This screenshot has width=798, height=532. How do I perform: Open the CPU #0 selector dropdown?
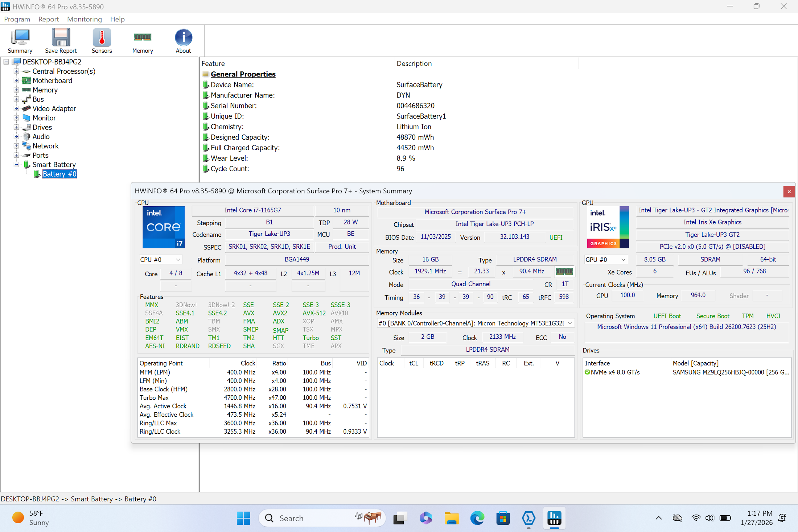(160, 260)
